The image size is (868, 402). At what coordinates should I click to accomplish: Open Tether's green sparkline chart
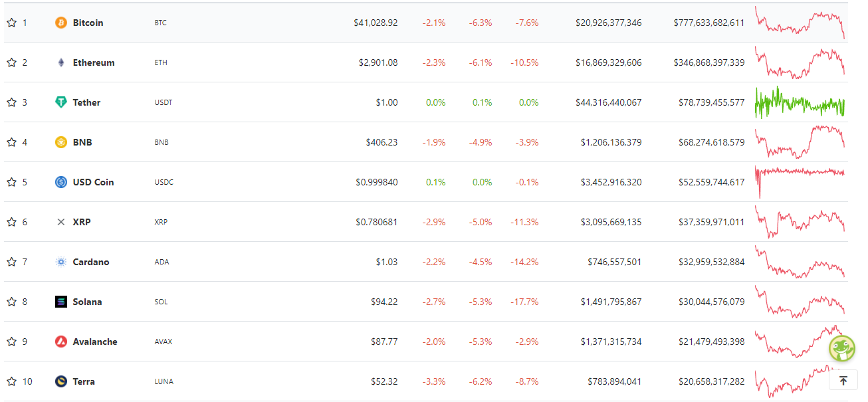tap(800, 102)
